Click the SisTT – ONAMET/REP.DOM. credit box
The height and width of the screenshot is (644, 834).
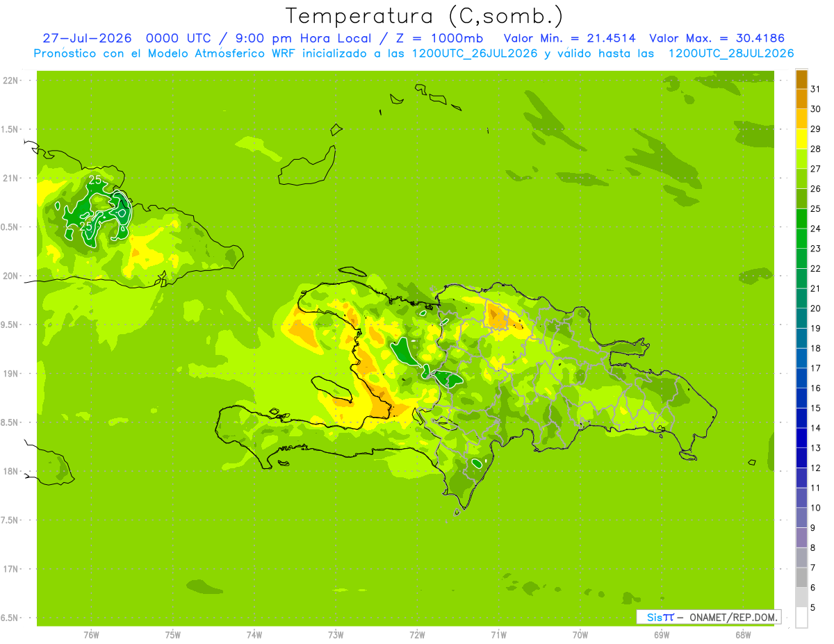click(x=708, y=617)
